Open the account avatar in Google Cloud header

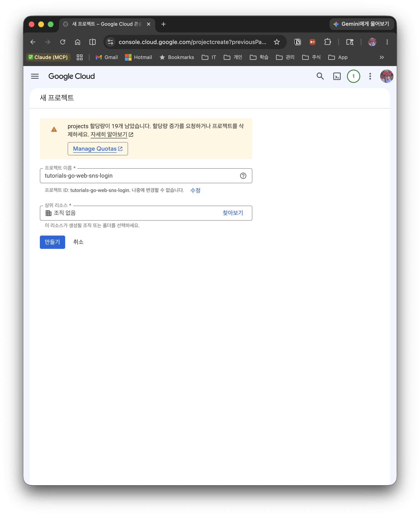click(x=386, y=76)
